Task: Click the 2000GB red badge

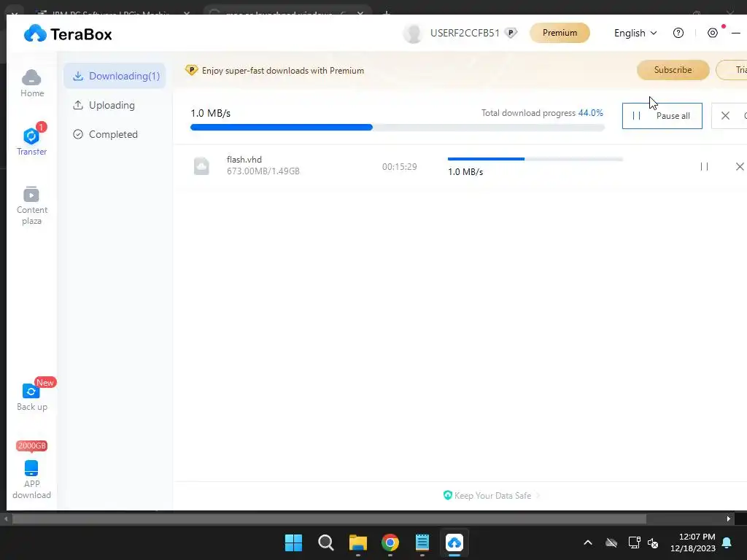Action: pos(31,446)
